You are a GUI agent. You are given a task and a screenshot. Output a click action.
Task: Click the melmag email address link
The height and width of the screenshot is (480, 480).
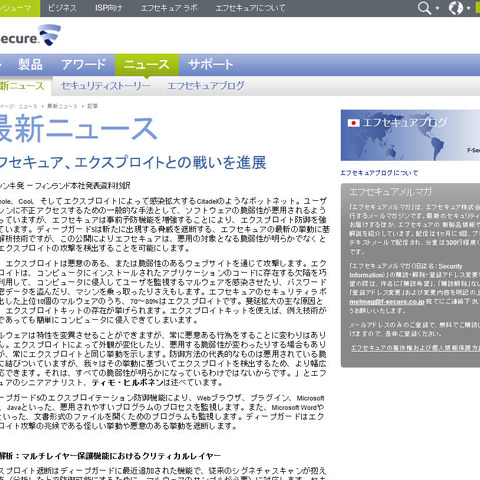click(387, 302)
